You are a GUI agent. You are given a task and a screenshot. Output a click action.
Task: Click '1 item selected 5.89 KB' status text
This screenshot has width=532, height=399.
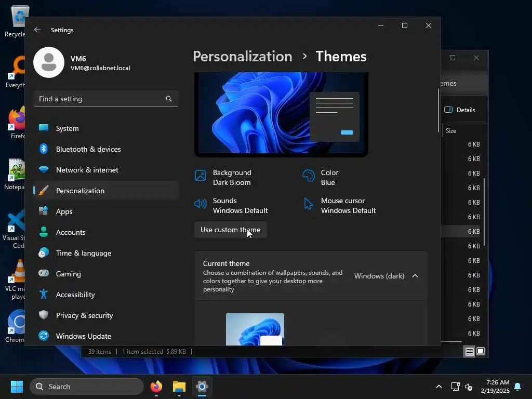(154, 352)
